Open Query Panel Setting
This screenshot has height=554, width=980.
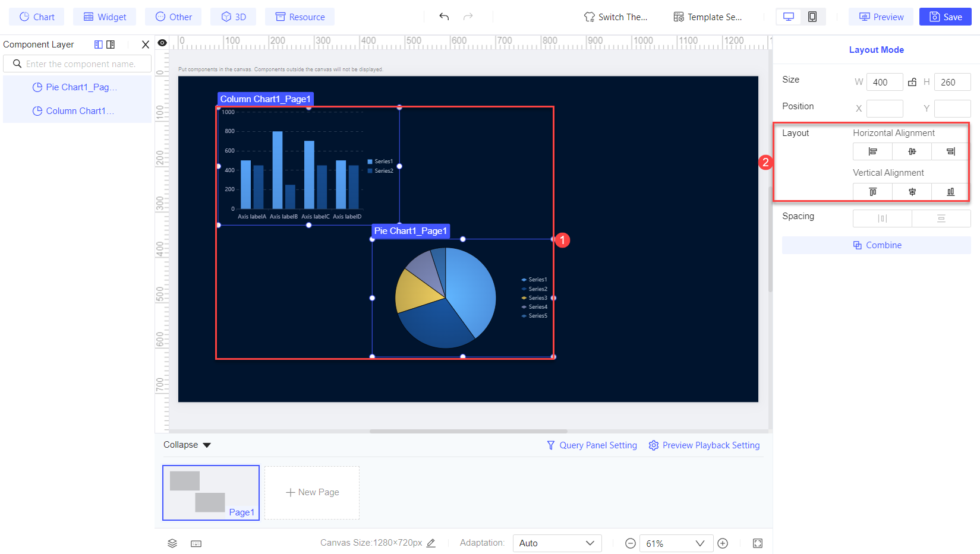592,445
